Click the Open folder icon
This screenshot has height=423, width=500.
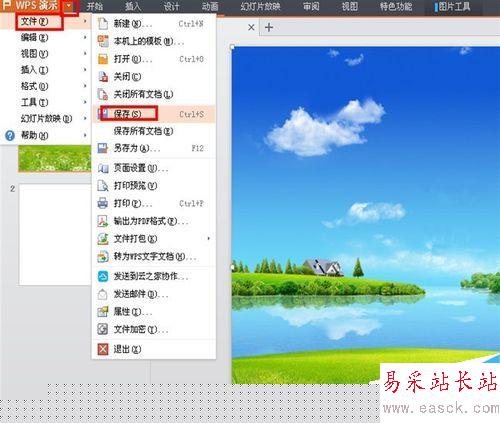[x=103, y=59]
